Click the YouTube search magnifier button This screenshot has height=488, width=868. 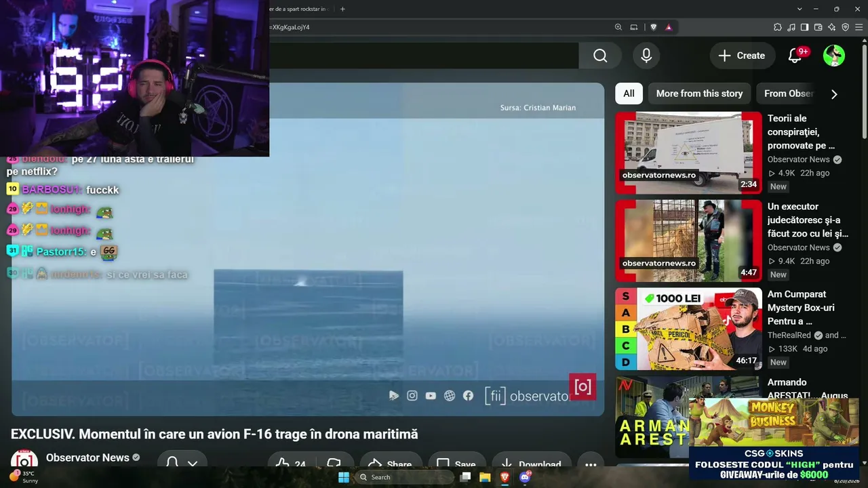(600, 56)
